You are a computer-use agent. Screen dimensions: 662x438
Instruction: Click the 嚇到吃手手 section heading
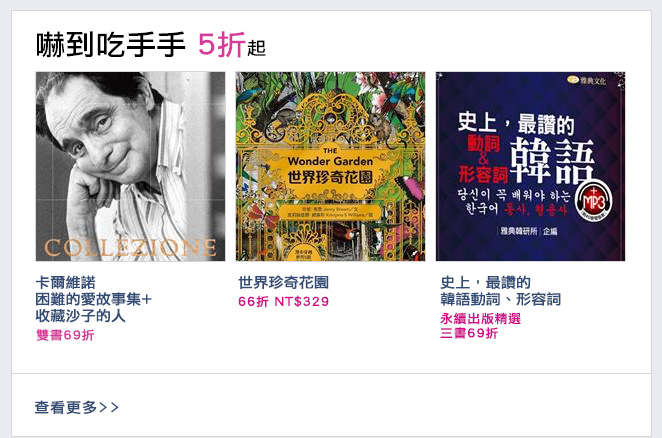coord(111,45)
